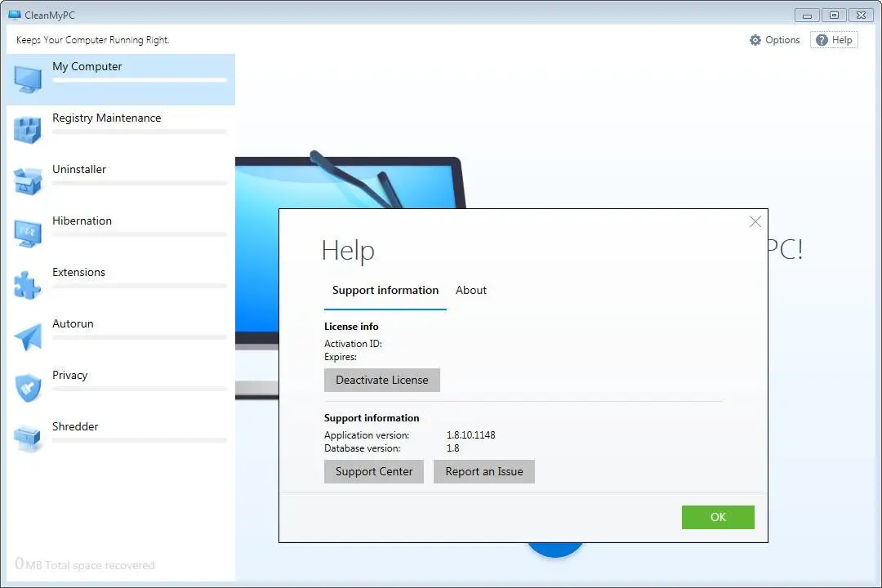Click the Options gear icon
882x588 pixels.
[x=755, y=40]
